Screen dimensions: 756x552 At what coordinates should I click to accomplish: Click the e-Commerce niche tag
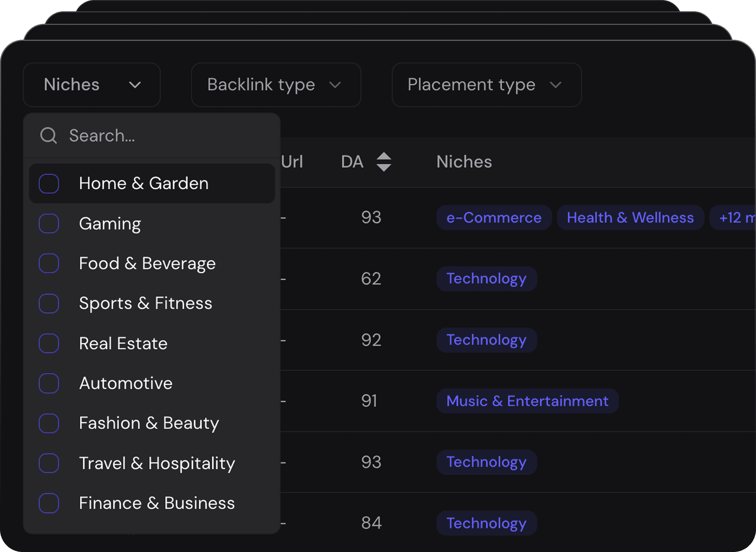(x=494, y=218)
